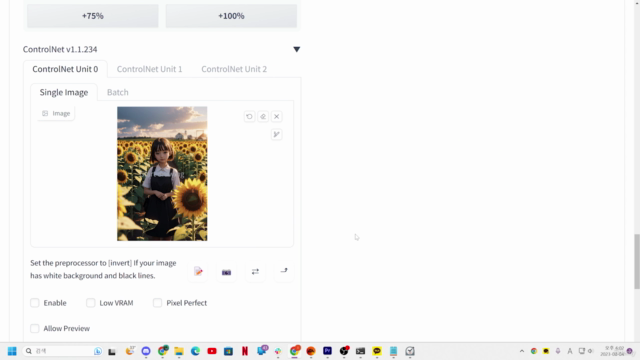This screenshot has width=640, height=360.
Task: Click the +100% button
Action: click(231, 16)
